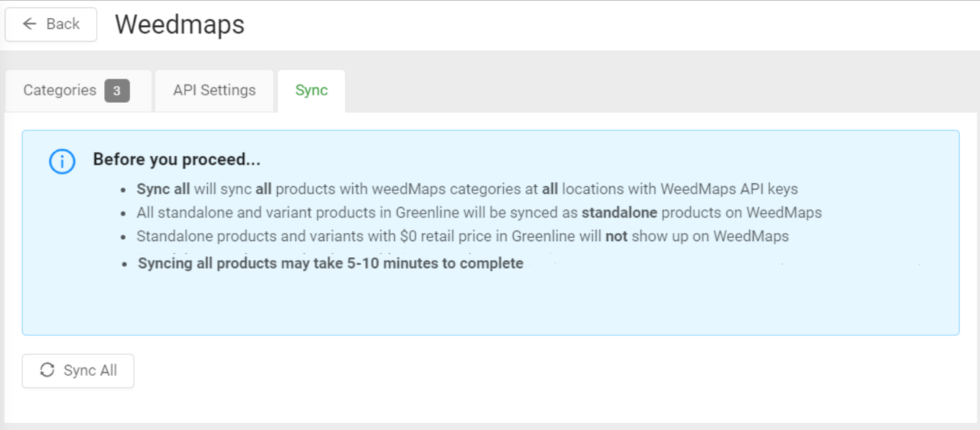
Task: Click the left arrow icon in Back
Action: (x=30, y=24)
